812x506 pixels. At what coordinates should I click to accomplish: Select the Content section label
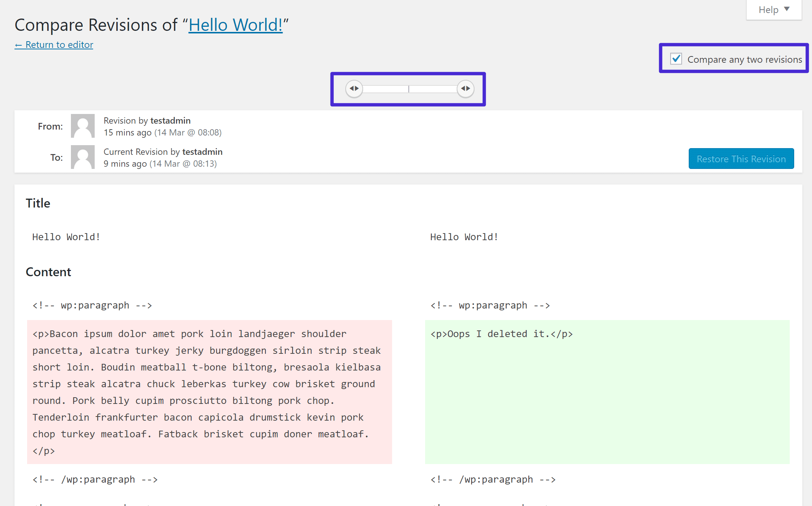pyautogui.click(x=48, y=272)
